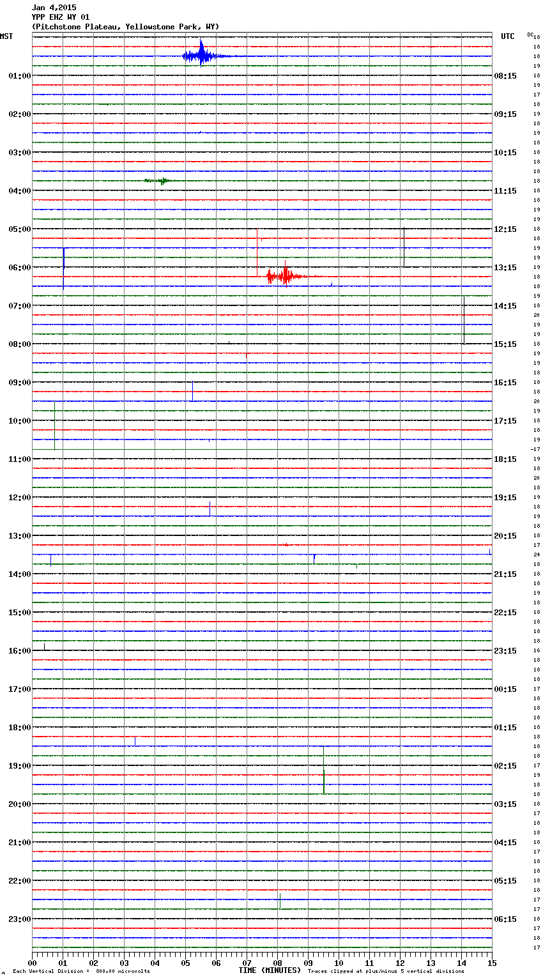Click the 15:00 MST row label
Image resolution: width=543 pixels, height=980 pixels.
click(x=19, y=613)
